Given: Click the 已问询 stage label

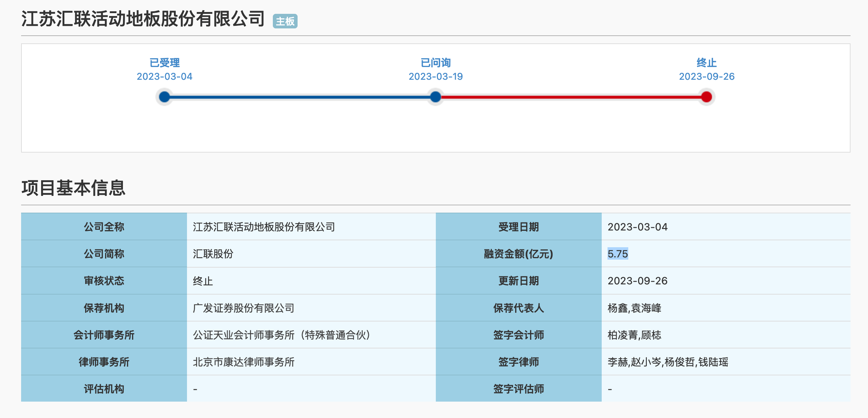Looking at the screenshot, I should point(435,63).
